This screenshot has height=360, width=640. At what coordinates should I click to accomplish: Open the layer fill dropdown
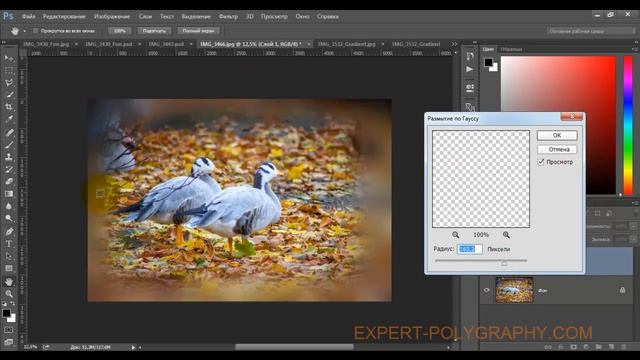pyautogui.click(x=633, y=240)
